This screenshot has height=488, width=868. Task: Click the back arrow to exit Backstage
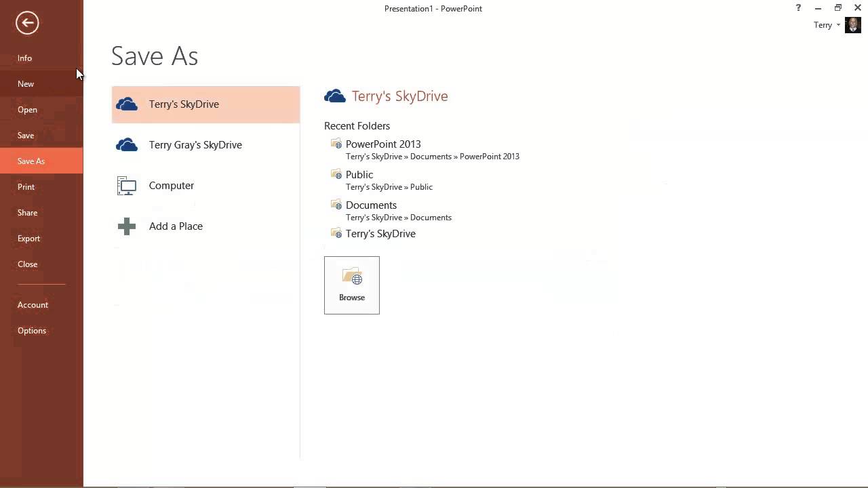point(27,23)
